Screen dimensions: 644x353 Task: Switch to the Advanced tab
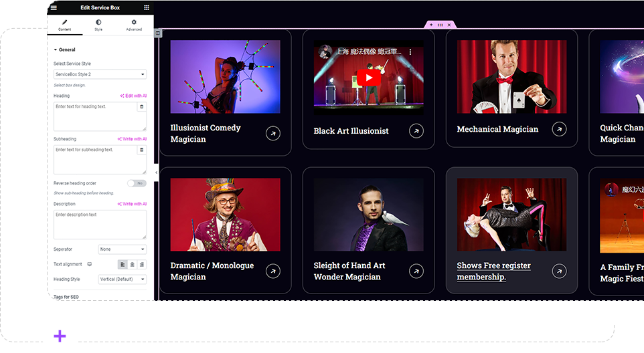[x=134, y=25]
